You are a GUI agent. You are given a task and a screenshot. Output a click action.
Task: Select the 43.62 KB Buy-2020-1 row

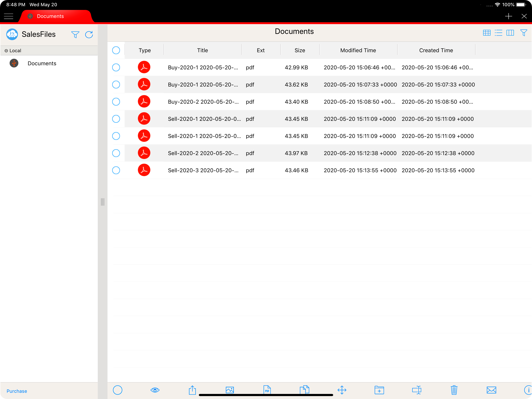(x=116, y=85)
